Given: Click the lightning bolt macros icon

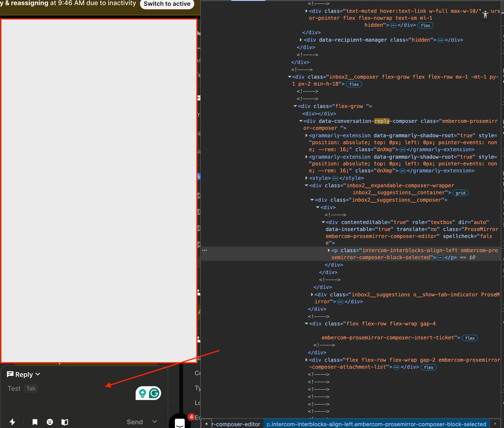Looking at the screenshot, I should [x=12, y=422].
